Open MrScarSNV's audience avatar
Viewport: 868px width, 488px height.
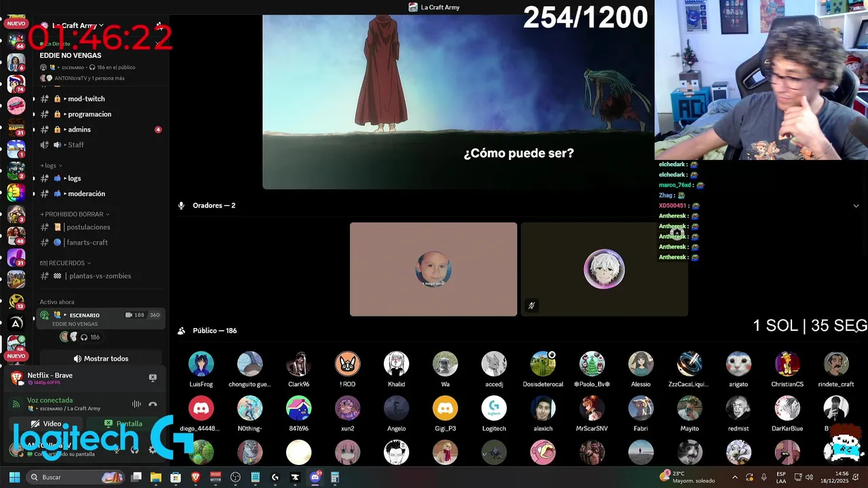[591, 409]
